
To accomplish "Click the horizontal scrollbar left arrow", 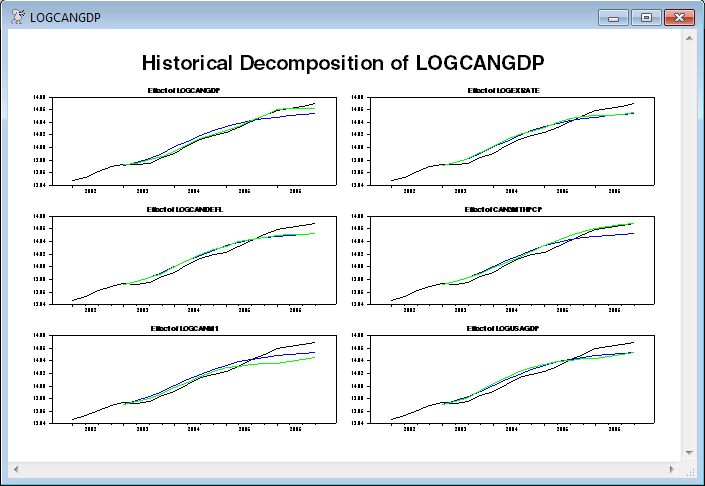I will pyautogui.click(x=16, y=468).
